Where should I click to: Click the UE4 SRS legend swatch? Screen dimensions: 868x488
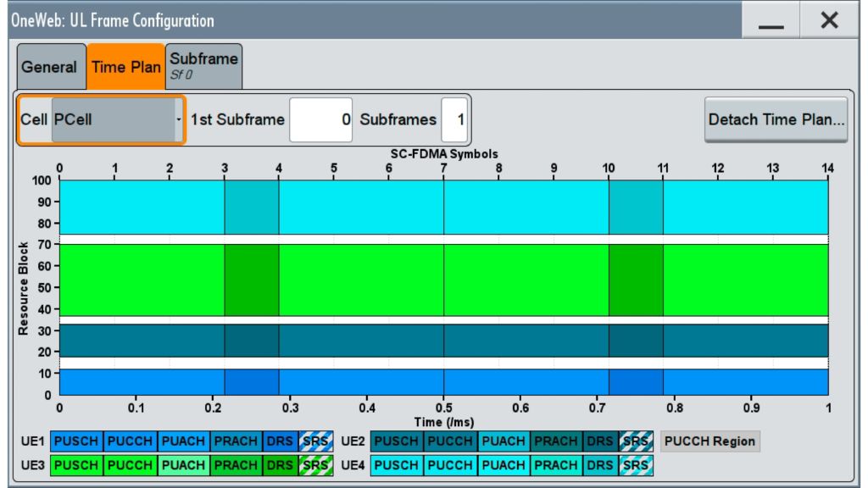coord(635,465)
